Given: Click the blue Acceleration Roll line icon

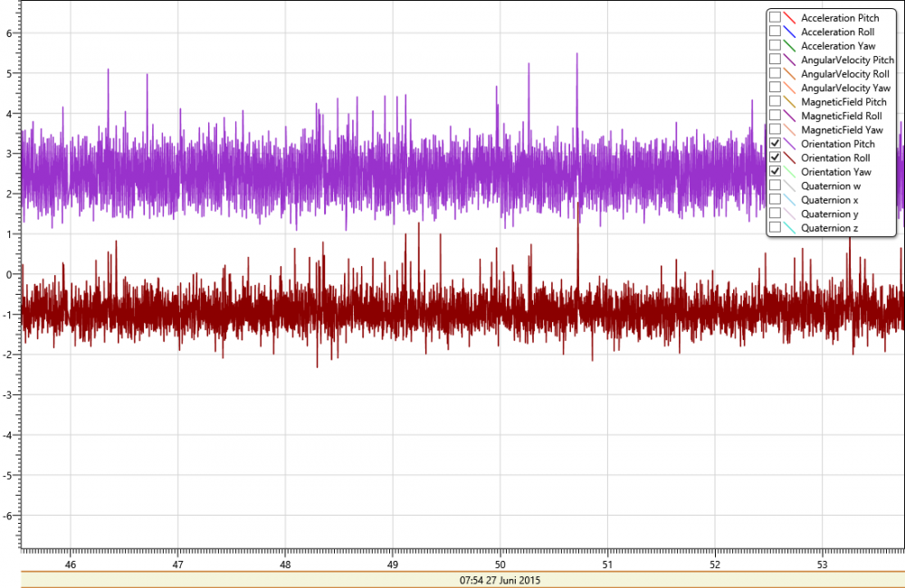Looking at the screenshot, I should [790, 32].
